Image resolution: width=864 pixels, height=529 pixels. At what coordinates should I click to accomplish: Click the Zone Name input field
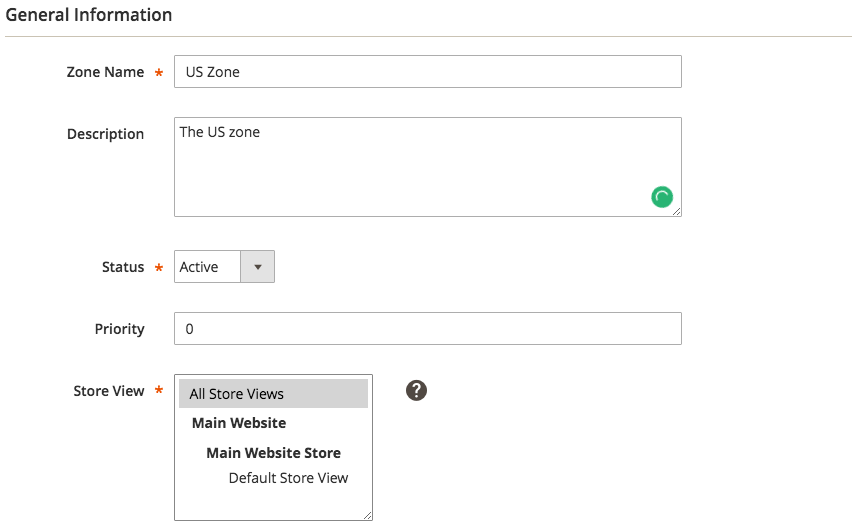click(428, 72)
